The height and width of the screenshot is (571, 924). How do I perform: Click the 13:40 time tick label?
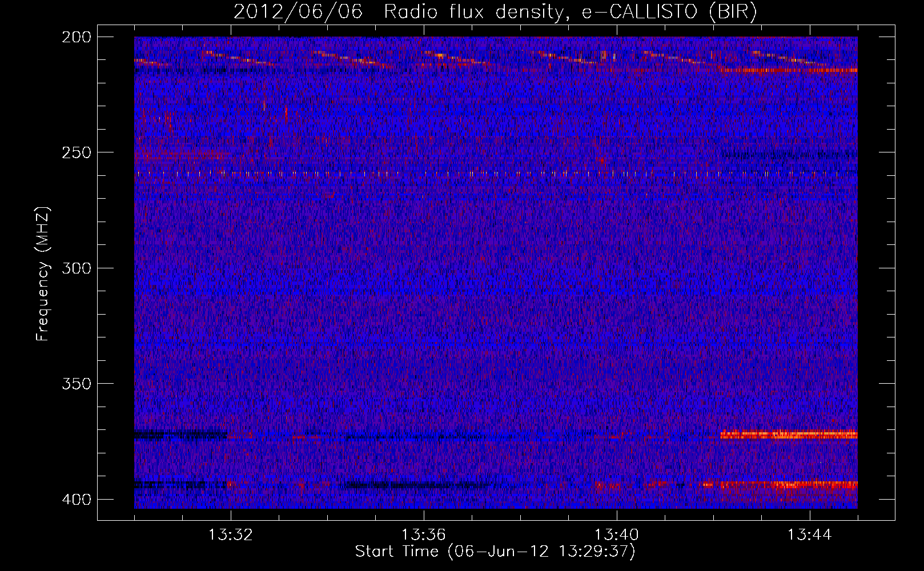[x=617, y=535]
